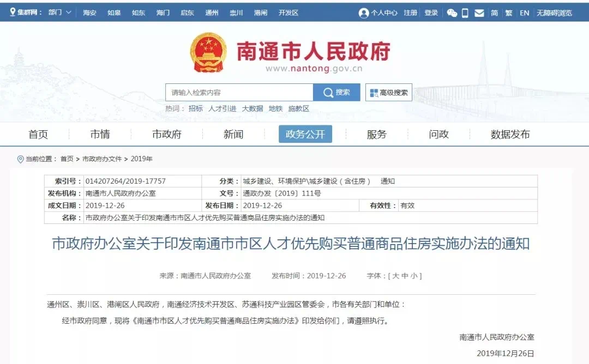Click breadcrumb 2019年
This screenshot has height=364, width=589.
(x=142, y=159)
